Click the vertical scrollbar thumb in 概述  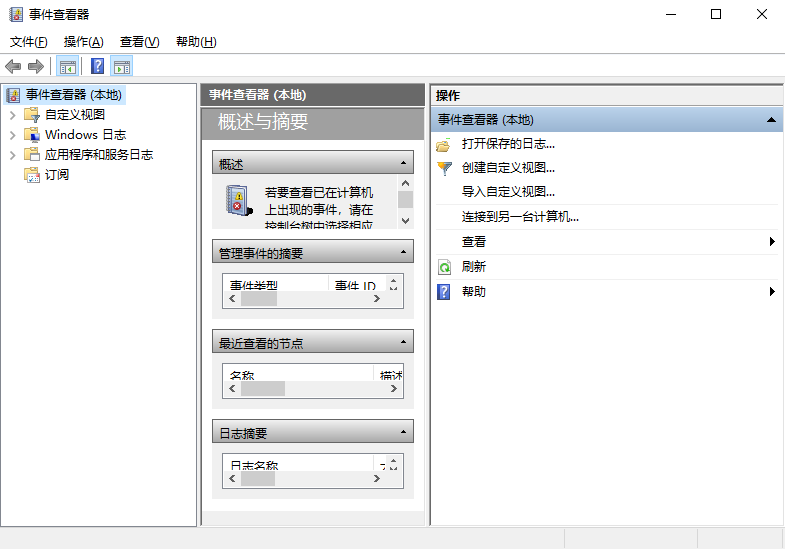pyautogui.click(x=406, y=199)
